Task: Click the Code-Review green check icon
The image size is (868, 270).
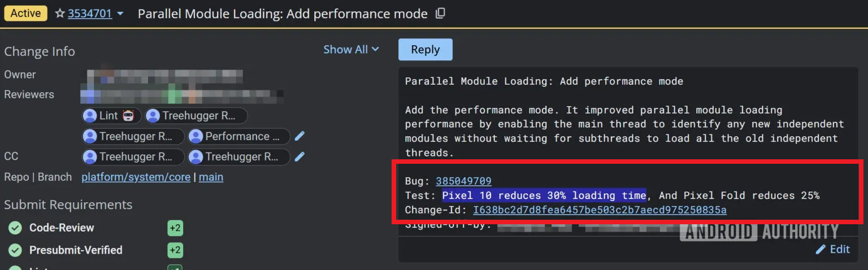Action: pos(15,228)
